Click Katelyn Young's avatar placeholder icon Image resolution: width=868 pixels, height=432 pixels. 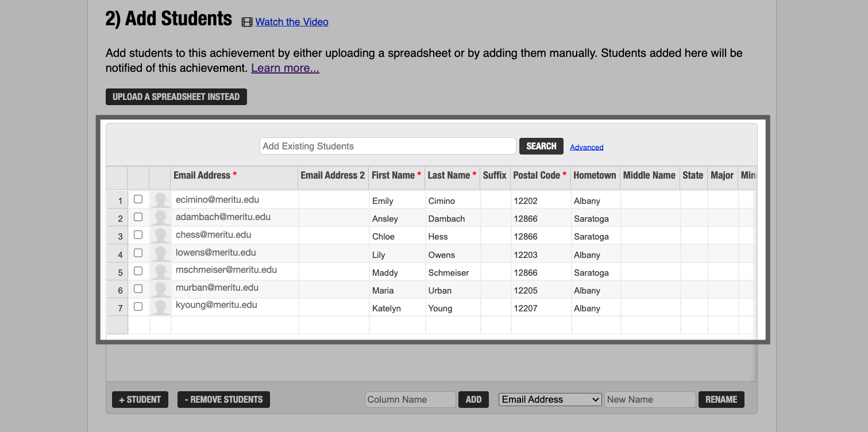point(160,307)
